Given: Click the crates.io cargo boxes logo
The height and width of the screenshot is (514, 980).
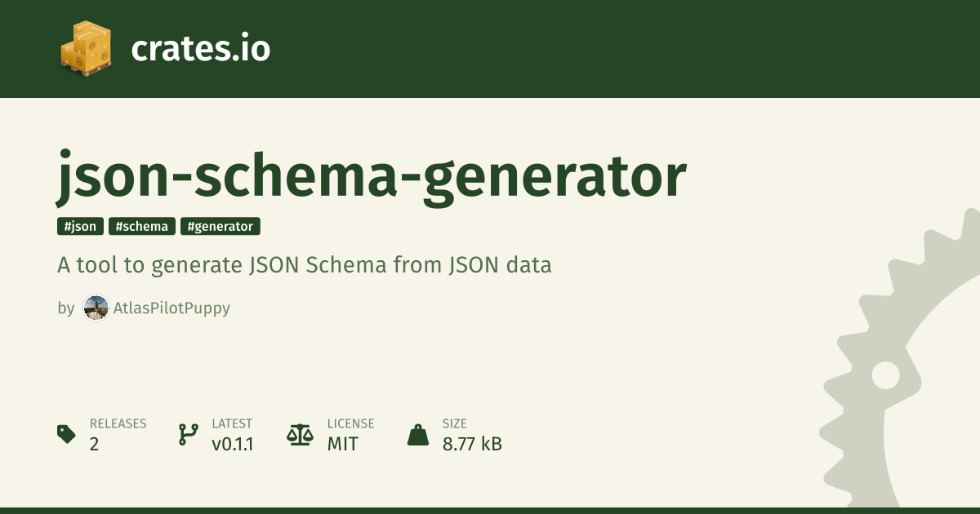Looking at the screenshot, I should point(86,48).
